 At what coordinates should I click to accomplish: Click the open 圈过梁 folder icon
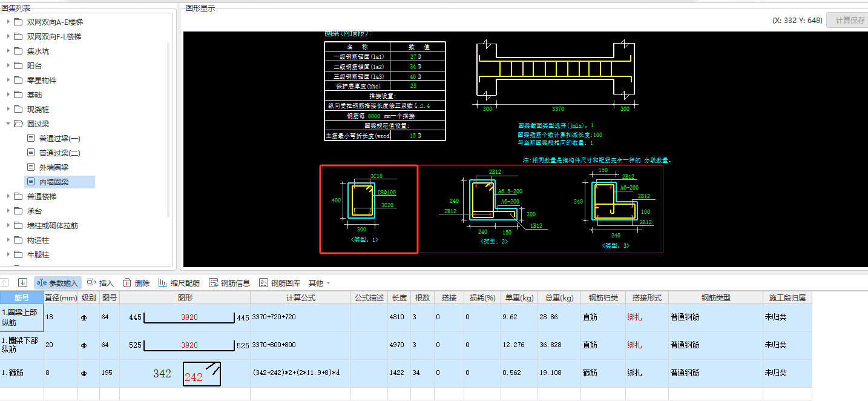[18, 124]
